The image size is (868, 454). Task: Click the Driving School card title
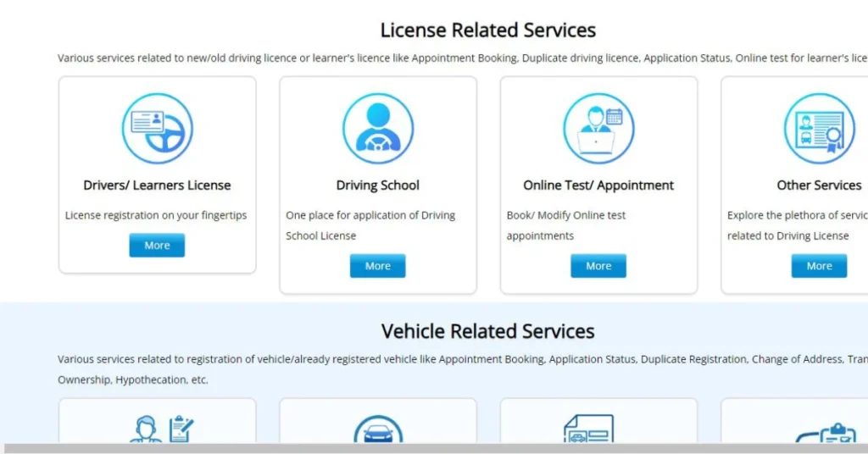pyautogui.click(x=377, y=185)
